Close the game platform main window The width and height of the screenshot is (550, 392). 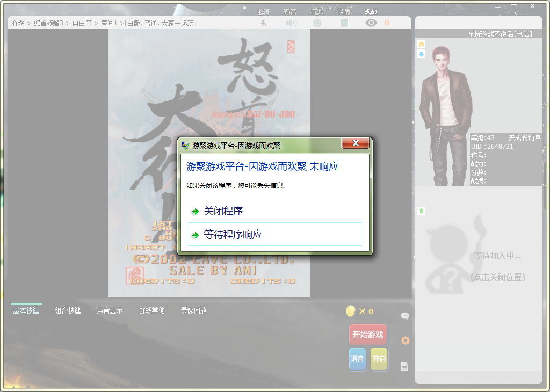[x=532, y=6]
